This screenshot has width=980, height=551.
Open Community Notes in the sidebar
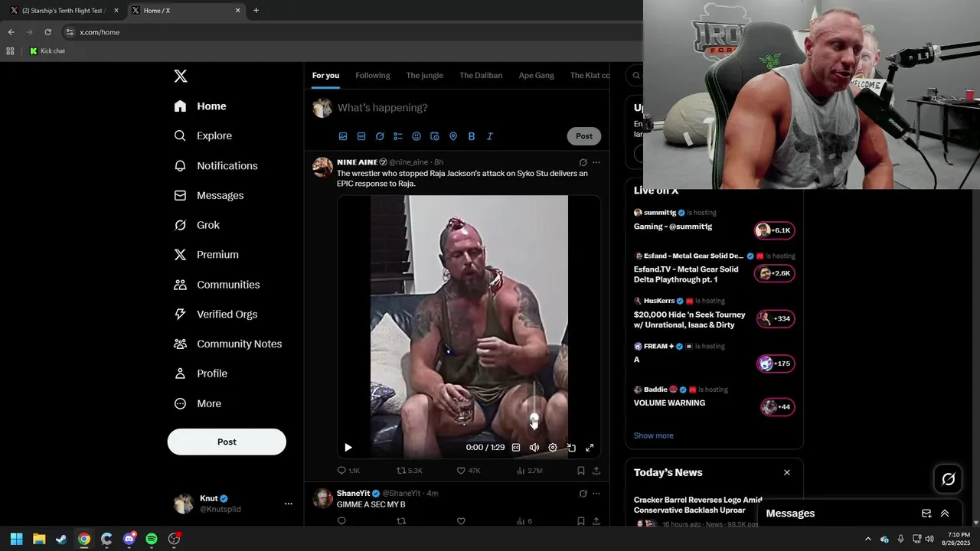coord(228,344)
